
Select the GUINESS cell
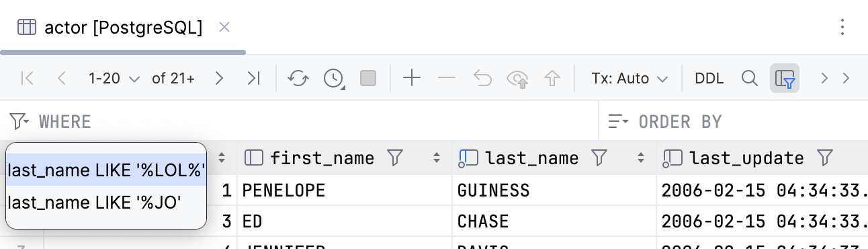tap(554, 190)
